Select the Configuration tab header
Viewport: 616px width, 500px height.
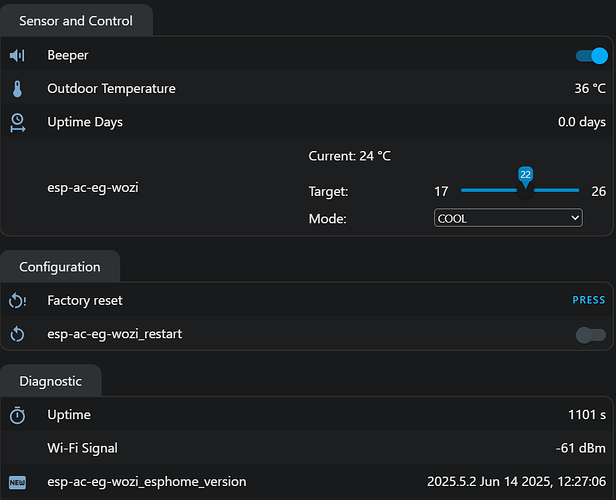[x=60, y=267]
